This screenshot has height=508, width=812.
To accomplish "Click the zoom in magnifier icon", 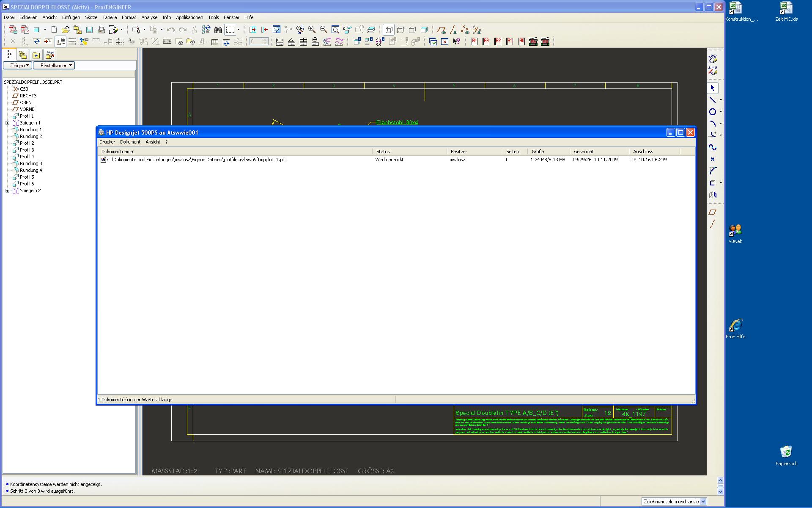I will (x=312, y=30).
